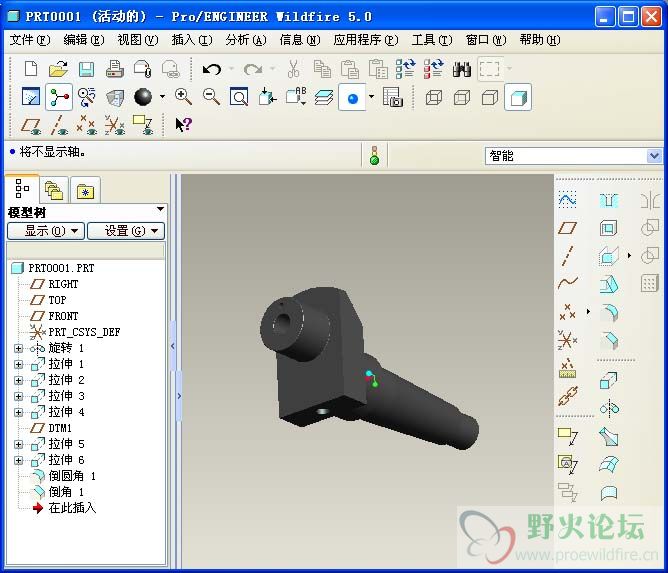This screenshot has height=573, width=668.
Task: Create a datum coordinate system tool
Action: (567, 340)
